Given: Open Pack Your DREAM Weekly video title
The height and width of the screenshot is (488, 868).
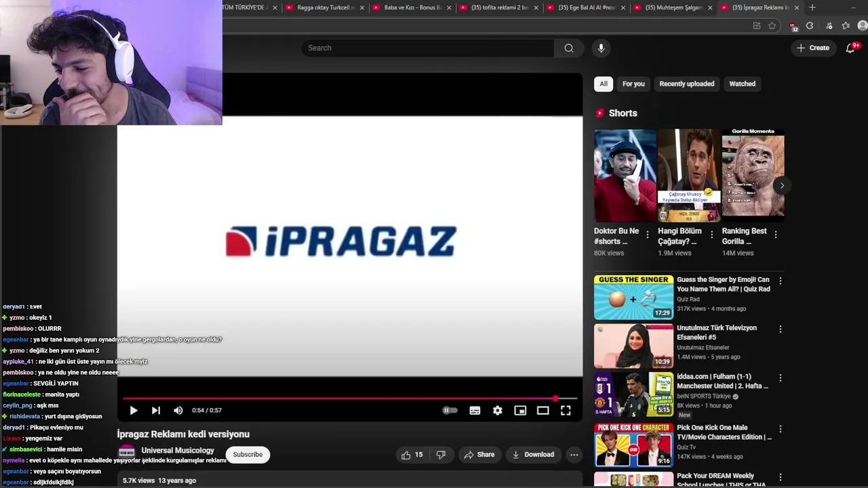Looking at the screenshot, I should tap(722, 480).
